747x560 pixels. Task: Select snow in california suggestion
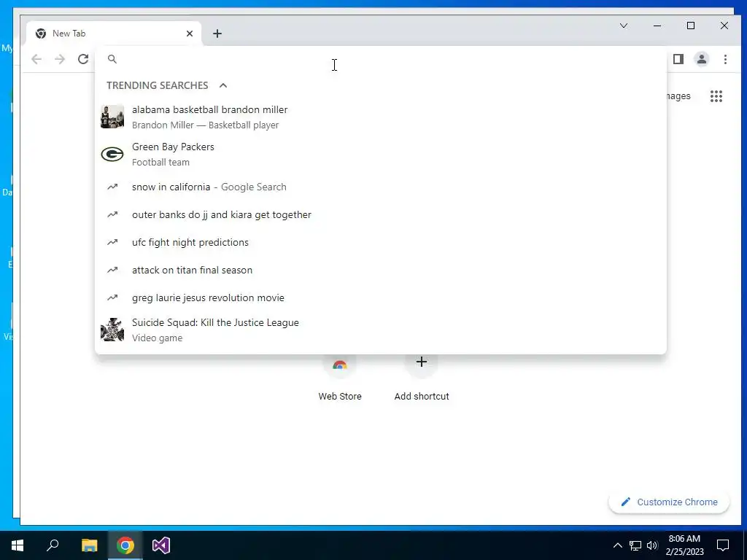pyautogui.click(x=381, y=187)
